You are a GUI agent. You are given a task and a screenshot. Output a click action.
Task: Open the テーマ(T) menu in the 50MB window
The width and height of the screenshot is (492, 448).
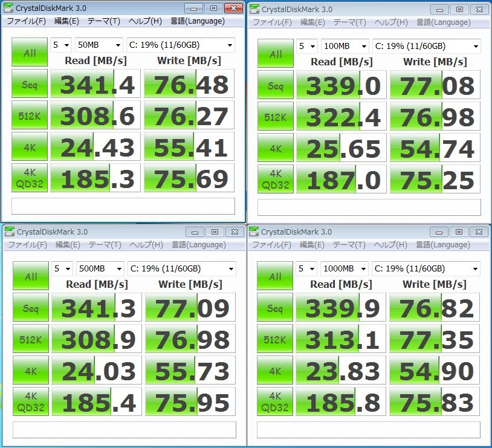point(104,21)
